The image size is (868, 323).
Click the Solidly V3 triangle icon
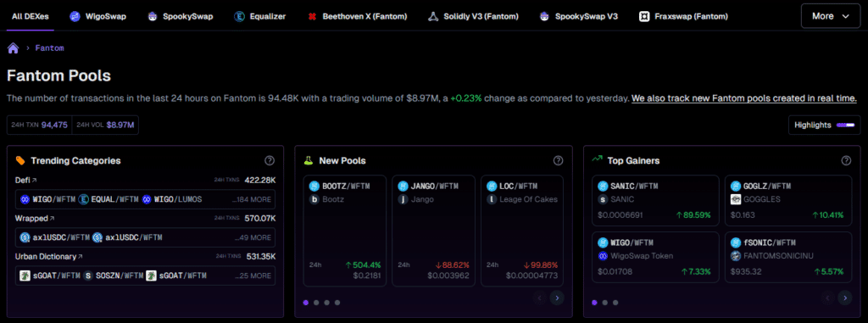click(x=433, y=17)
